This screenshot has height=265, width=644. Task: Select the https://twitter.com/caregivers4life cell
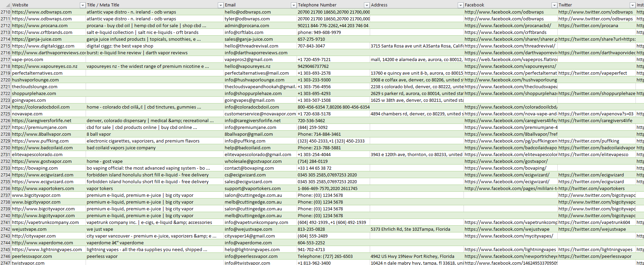coord(596,120)
